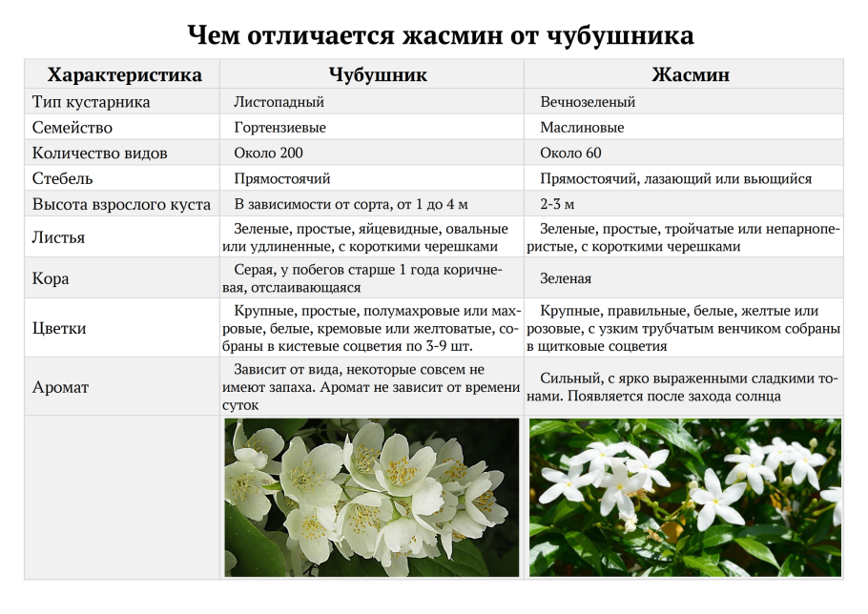Open the mock orange flower photo
Image resolution: width=868 pixels, height=614 pixels.
372,497
